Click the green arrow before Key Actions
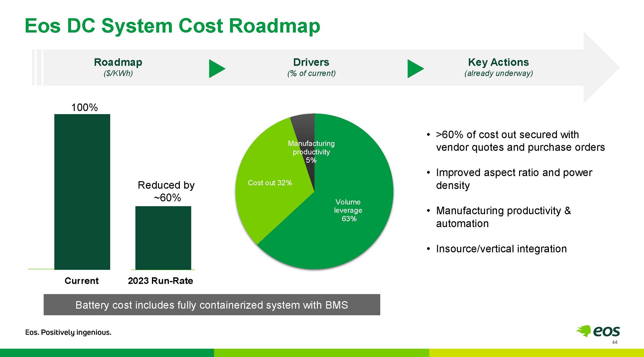Screen dimensions: 644x357 (x=416, y=68)
